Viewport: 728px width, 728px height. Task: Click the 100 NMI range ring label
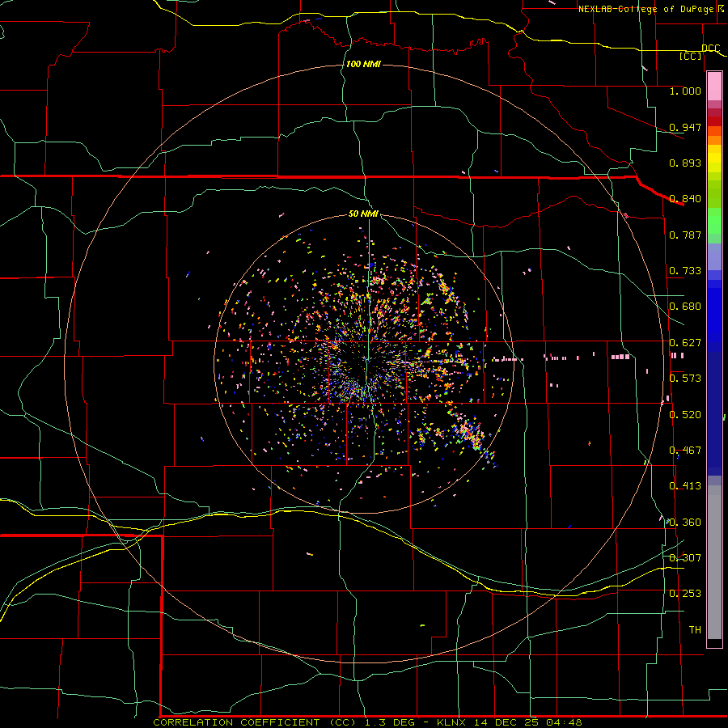coord(363,64)
